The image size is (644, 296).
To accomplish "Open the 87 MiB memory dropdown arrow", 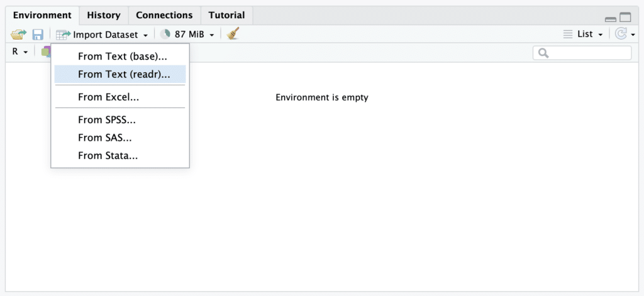I will click(212, 35).
